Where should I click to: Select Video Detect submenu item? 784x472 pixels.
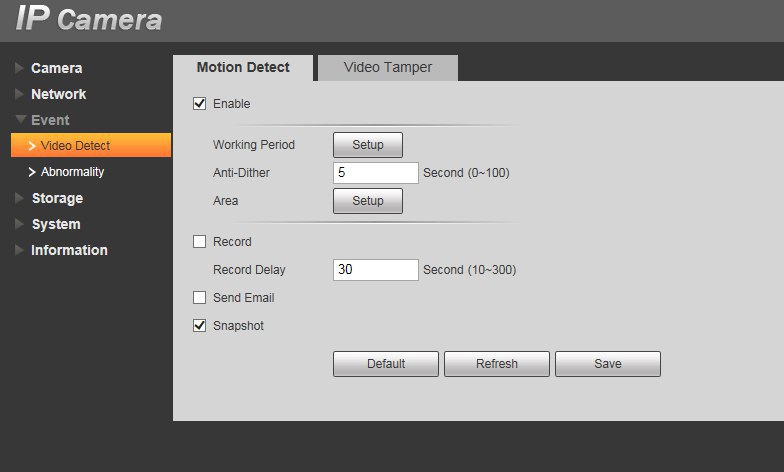tap(91, 146)
